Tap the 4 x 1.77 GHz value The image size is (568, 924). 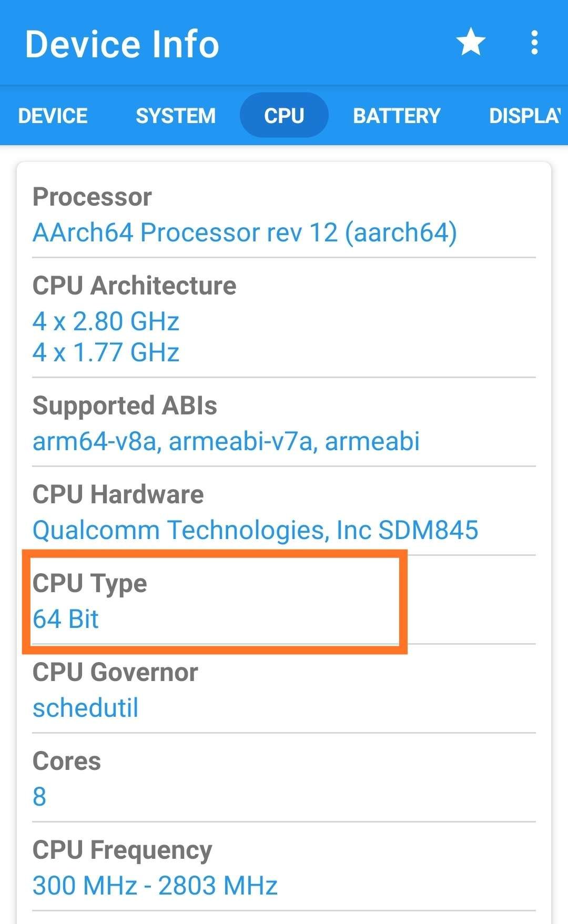click(x=106, y=352)
